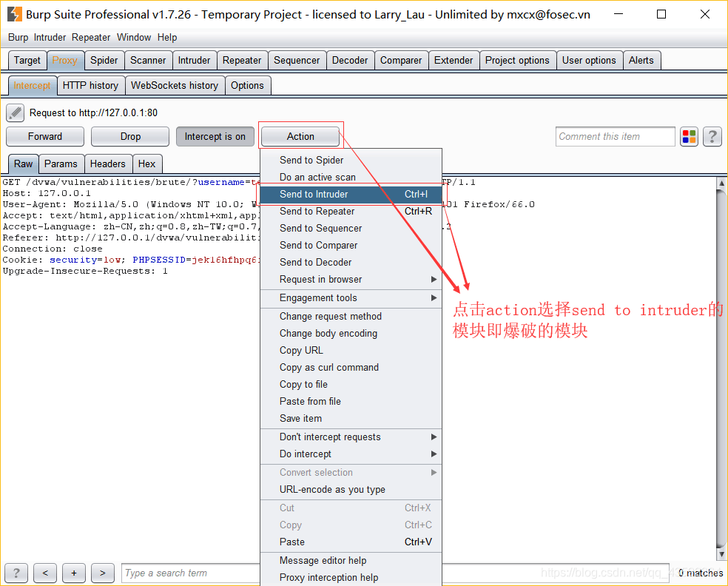
Task: Click the request editor scroll down arrow
Action: 721,554
